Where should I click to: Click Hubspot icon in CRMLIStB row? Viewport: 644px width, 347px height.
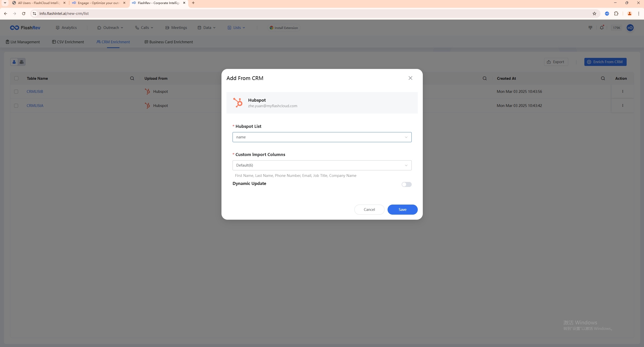click(147, 92)
